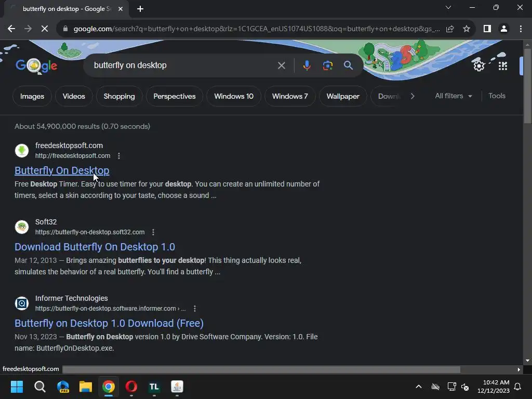
Task: Click the butterfly-on-desktop.soft32.com URL
Action: pyautogui.click(x=90, y=232)
